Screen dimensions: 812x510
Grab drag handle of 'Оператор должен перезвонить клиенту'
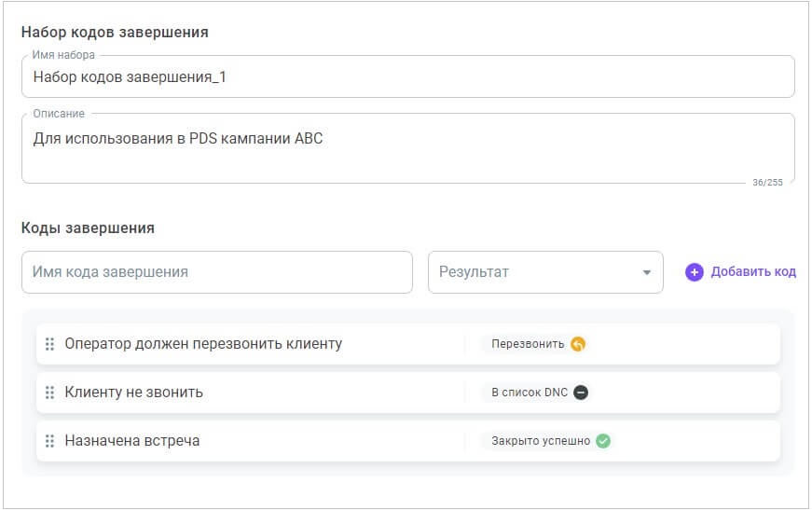(49, 344)
